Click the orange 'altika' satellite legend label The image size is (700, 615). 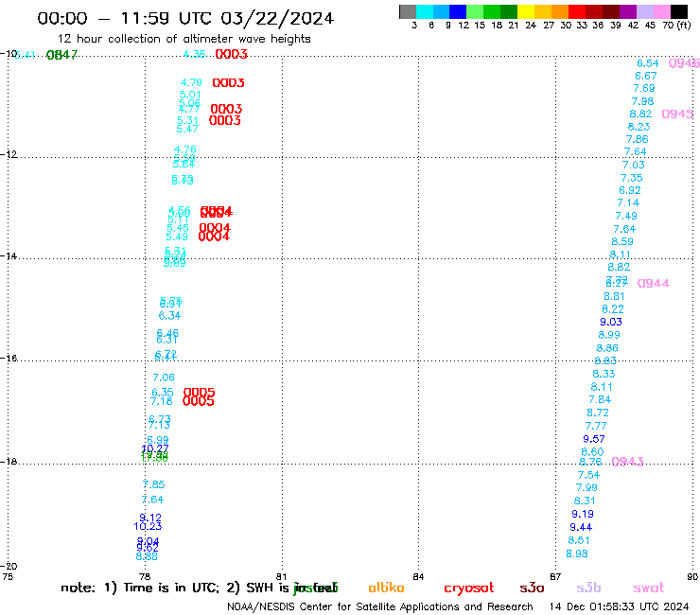(x=386, y=588)
